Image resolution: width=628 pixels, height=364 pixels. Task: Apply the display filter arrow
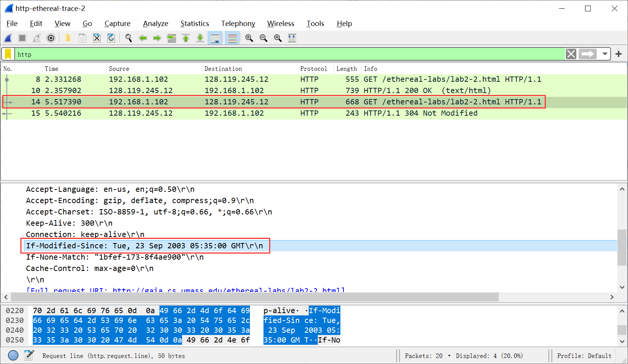[x=588, y=54]
